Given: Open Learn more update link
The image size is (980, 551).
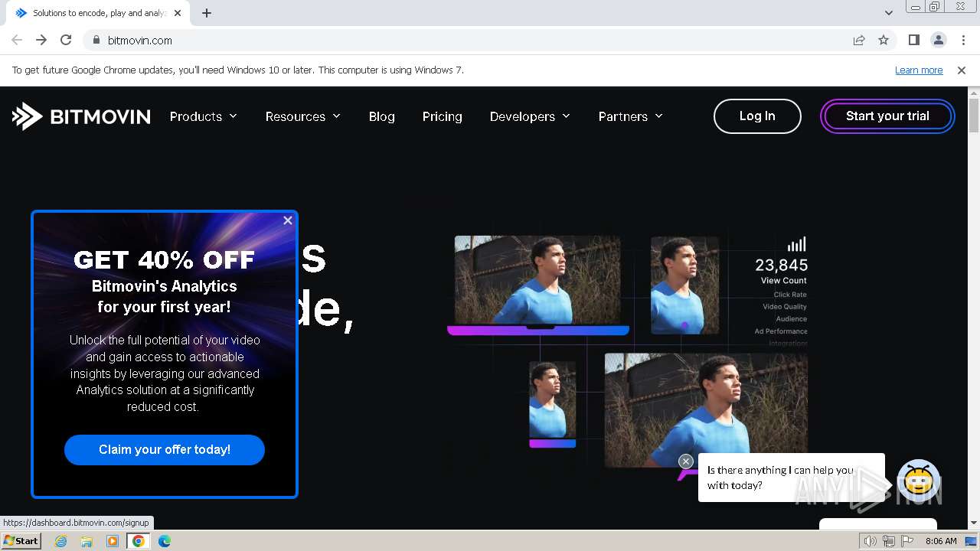Looking at the screenshot, I should point(919,70).
